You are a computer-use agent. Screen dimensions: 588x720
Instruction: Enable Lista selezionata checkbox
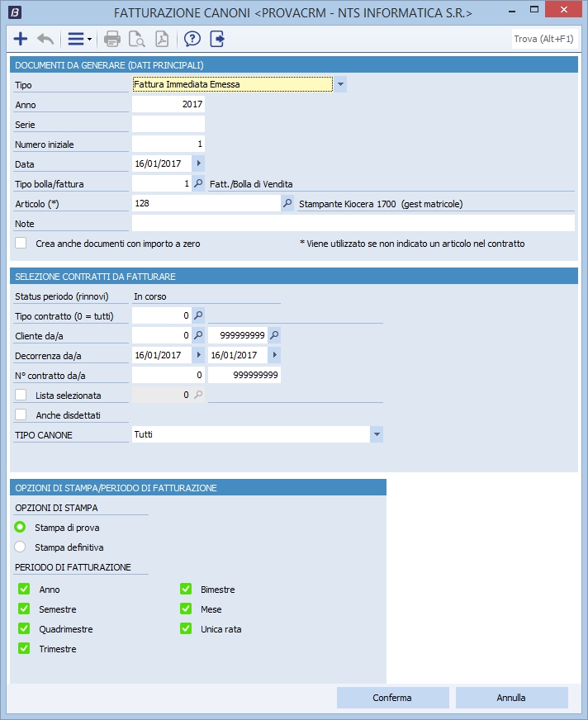pyautogui.click(x=21, y=395)
